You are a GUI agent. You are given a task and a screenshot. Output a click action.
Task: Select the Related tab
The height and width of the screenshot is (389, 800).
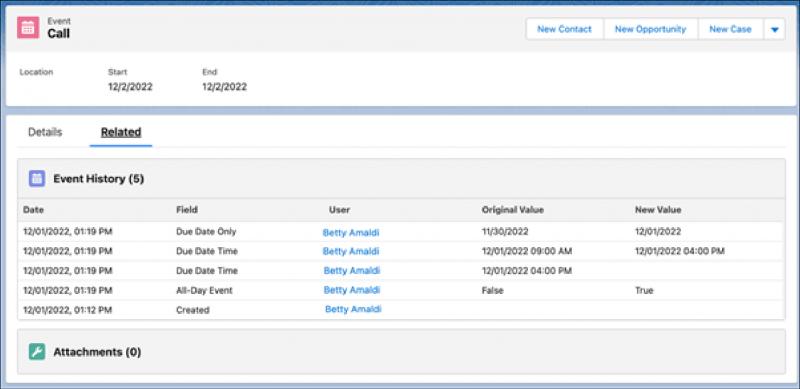121,132
